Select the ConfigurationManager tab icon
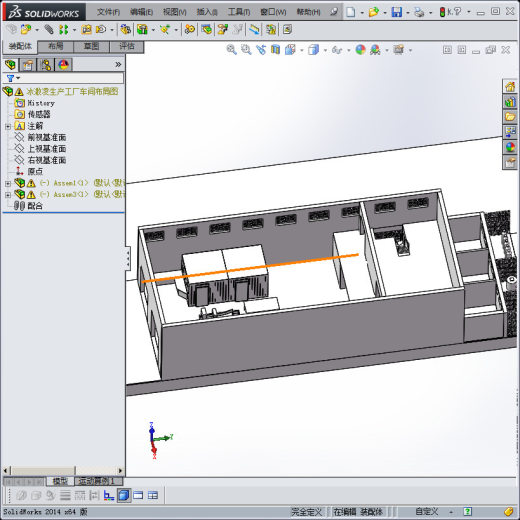 click(46, 65)
